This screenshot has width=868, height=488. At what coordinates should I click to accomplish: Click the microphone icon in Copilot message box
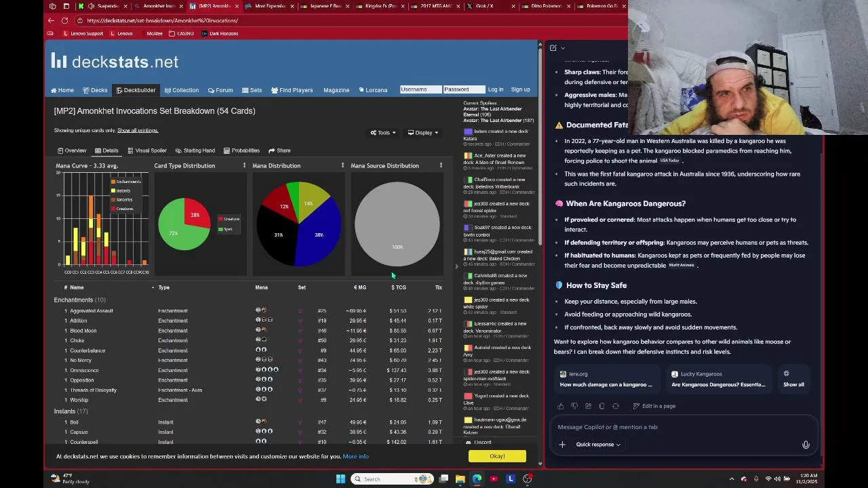pos(806,445)
